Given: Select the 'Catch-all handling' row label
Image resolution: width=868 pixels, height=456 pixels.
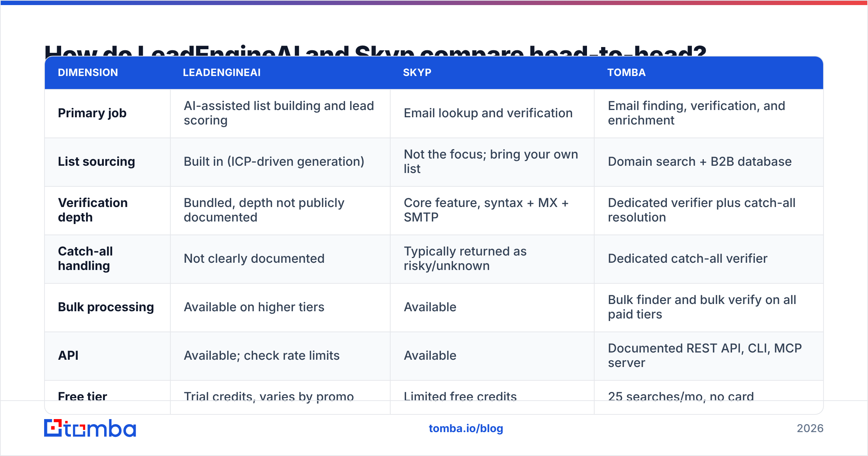Looking at the screenshot, I should coord(85,258).
